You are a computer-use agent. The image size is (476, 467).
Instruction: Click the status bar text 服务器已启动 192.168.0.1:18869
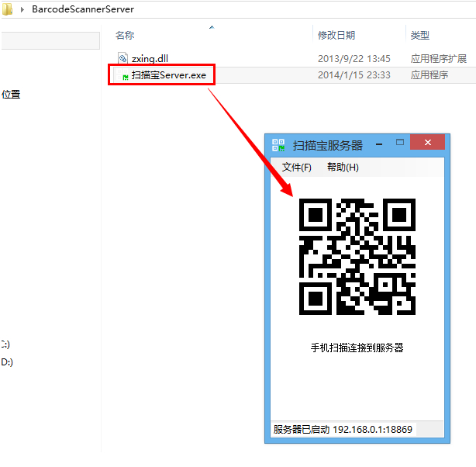(343, 429)
